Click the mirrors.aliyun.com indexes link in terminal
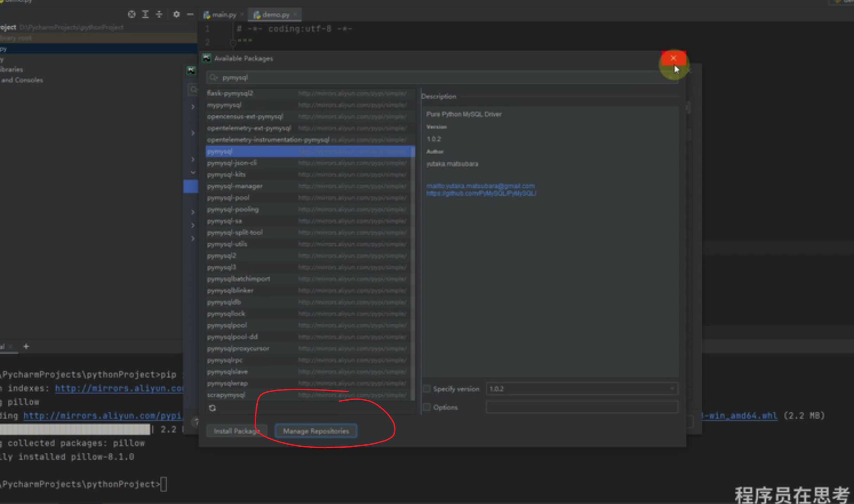 [119, 388]
